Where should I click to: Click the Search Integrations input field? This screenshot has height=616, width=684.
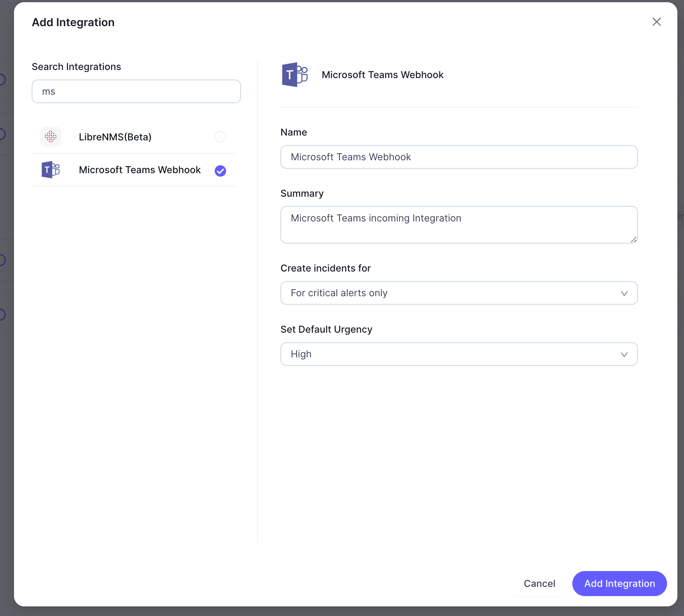coord(136,91)
